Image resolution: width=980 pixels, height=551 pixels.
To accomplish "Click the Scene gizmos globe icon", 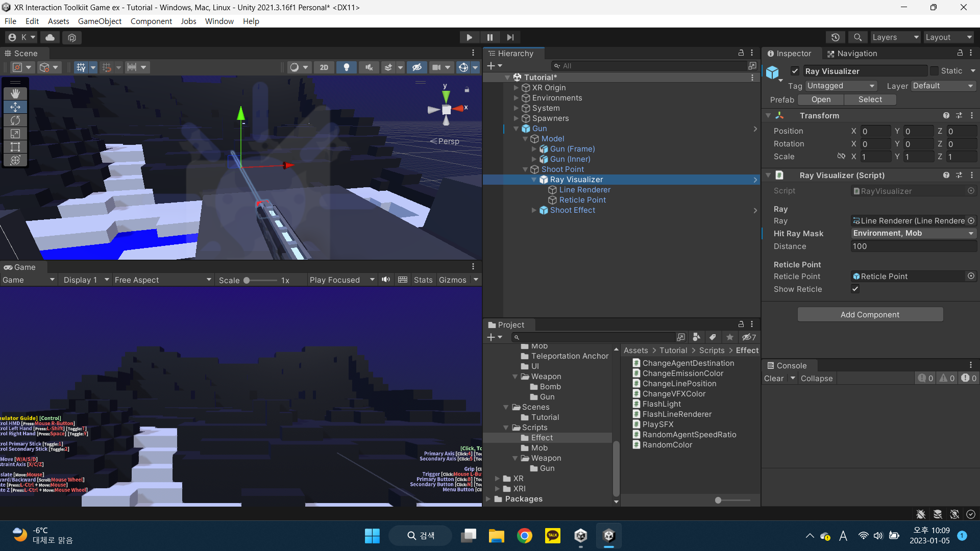I will click(x=463, y=67).
